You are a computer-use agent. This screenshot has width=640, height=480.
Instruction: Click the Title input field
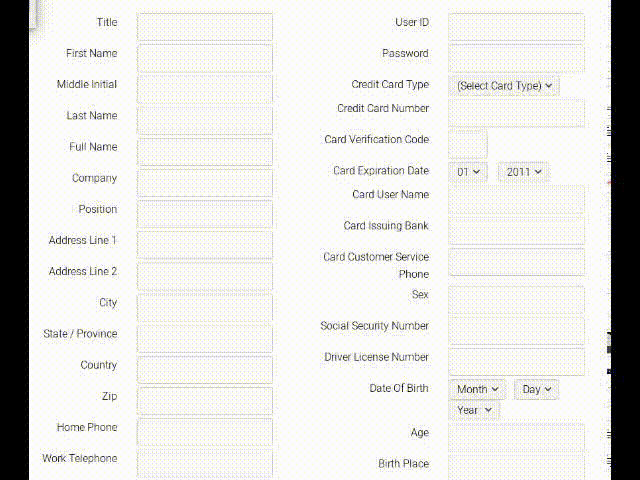(x=205, y=27)
